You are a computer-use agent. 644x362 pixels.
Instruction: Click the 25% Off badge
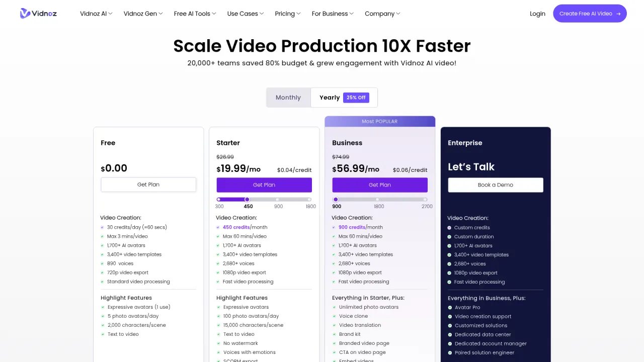coord(356,98)
